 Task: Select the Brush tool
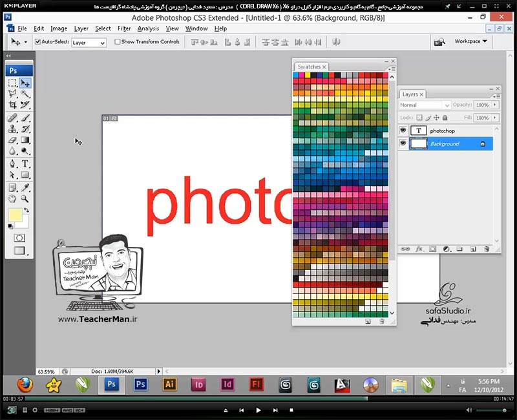[x=25, y=118]
